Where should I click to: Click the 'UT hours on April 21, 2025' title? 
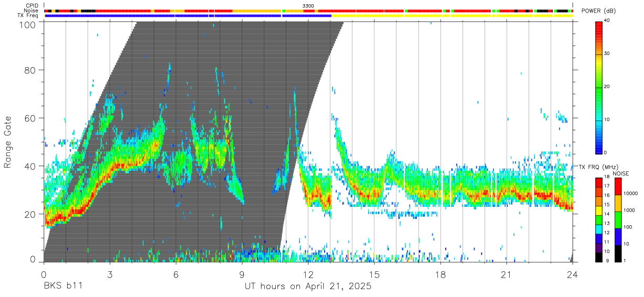[308, 287]
